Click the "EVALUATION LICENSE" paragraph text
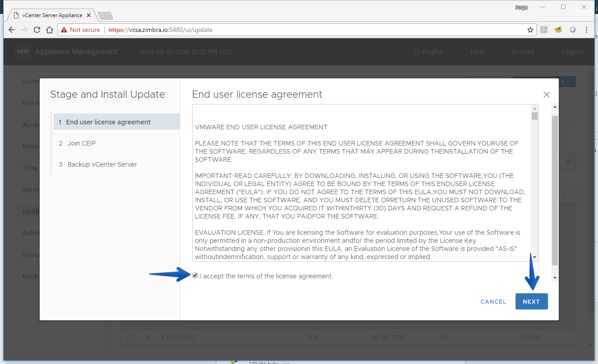Screen dimensions: 598x364 click(358, 245)
